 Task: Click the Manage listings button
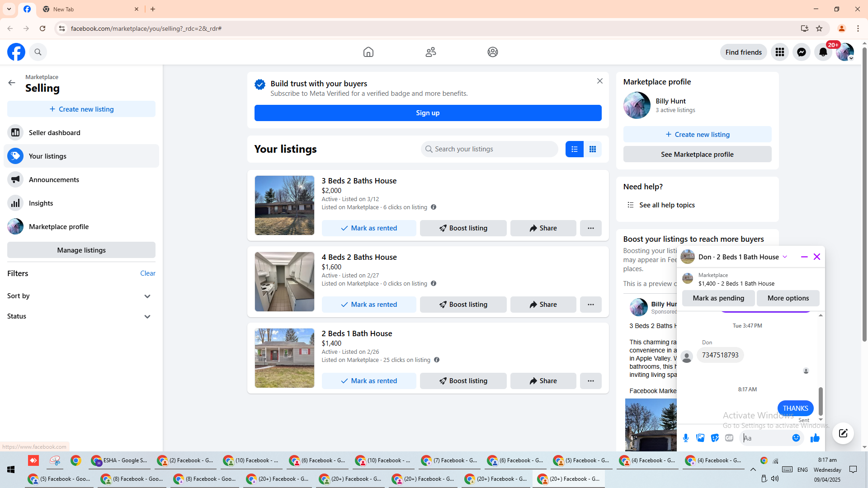pyautogui.click(x=81, y=250)
